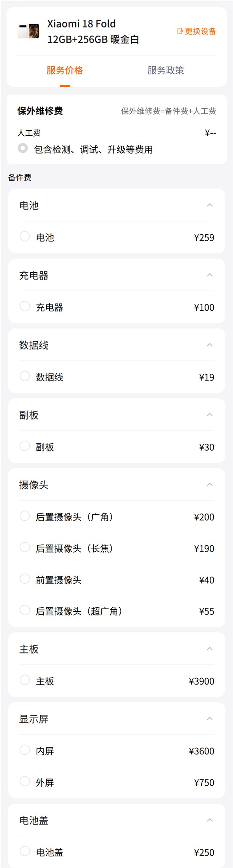This screenshot has width=233, height=868.
Task: Open the 服务价格 tab
Action: (65, 70)
